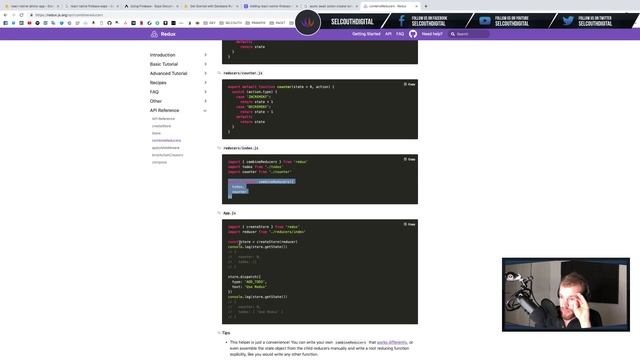Copy the reducers/index.js code block
The width and height of the screenshot is (640, 360).
click(x=409, y=159)
